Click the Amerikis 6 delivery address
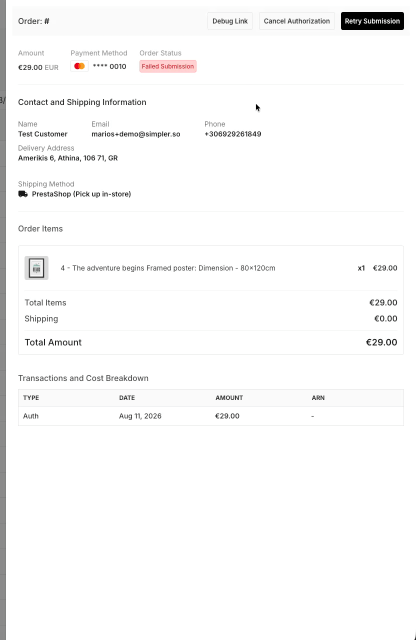416x640 pixels. pos(68,158)
